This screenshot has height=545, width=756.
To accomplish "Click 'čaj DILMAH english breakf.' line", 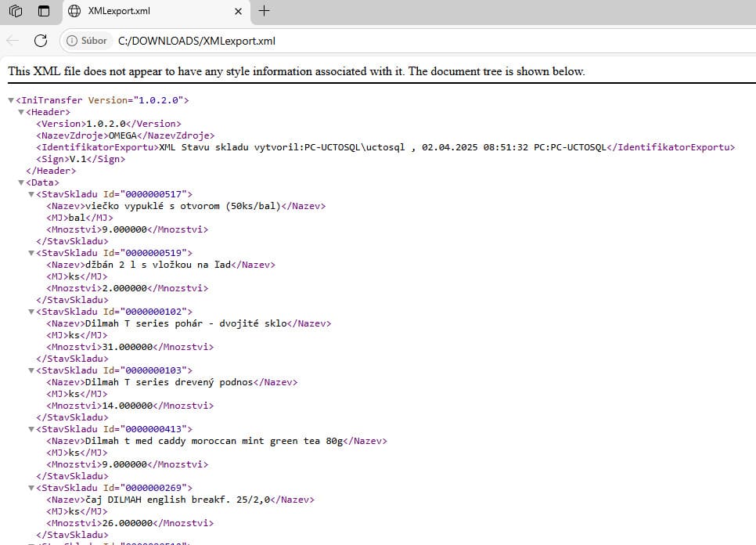I will click(180, 500).
